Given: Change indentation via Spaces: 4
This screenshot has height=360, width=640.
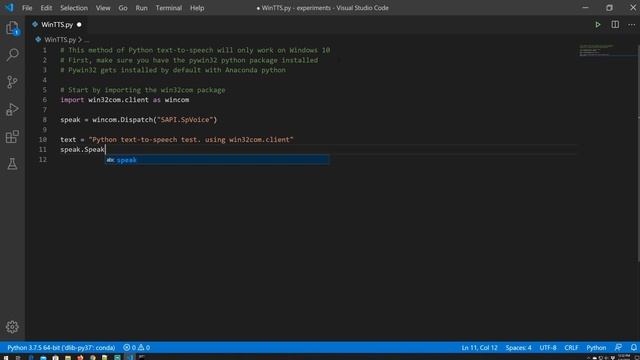Looking at the screenshot, I should [x=518, y=348].
